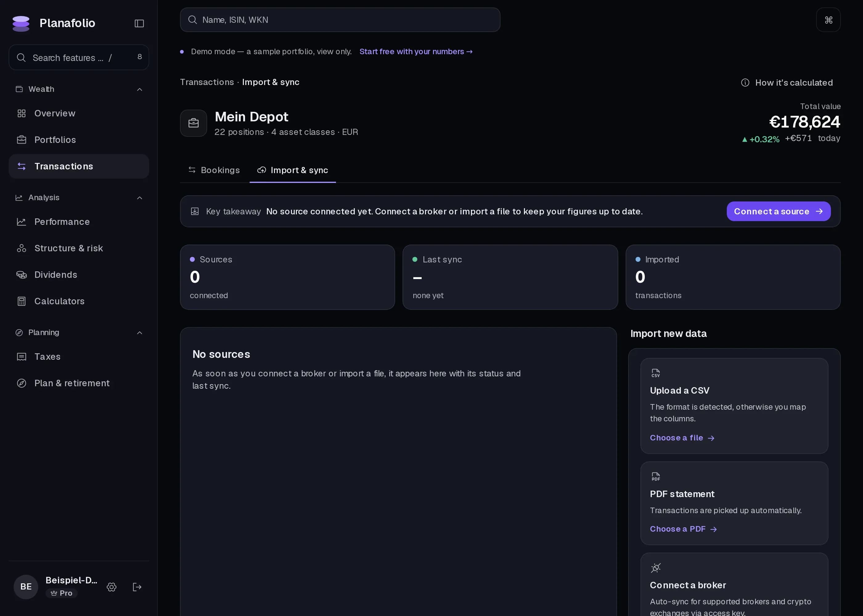This screenshot has height=616, width=863.
Task: Select the Import & sync tab
Action: tap(292, 170)
